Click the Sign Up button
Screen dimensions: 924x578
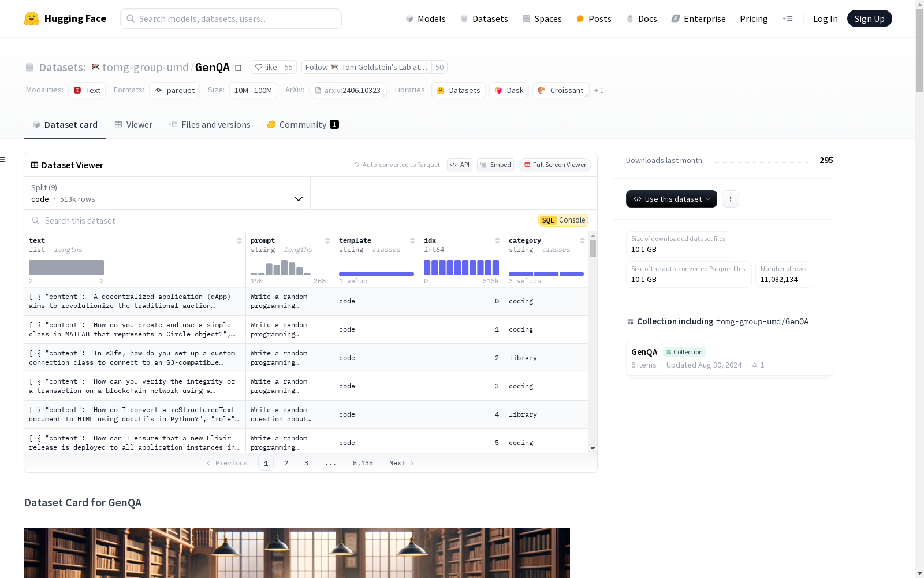(869, 18)
